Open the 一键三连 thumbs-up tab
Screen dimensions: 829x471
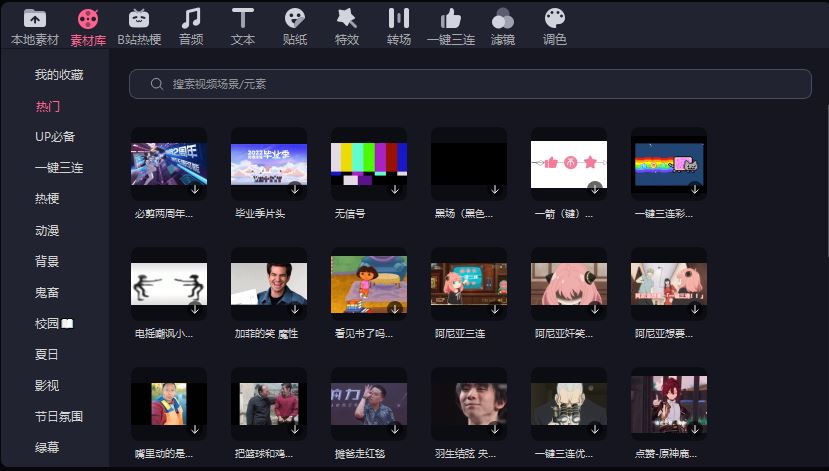coord(450,26)
